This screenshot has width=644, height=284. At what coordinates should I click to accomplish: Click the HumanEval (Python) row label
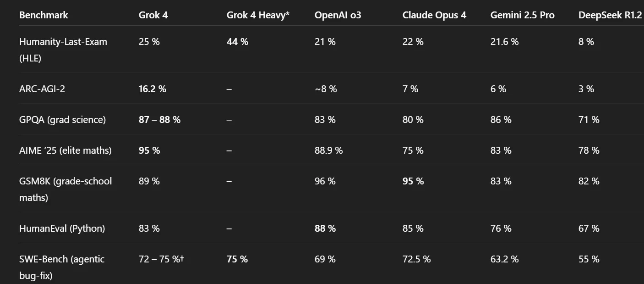[62, 228]
